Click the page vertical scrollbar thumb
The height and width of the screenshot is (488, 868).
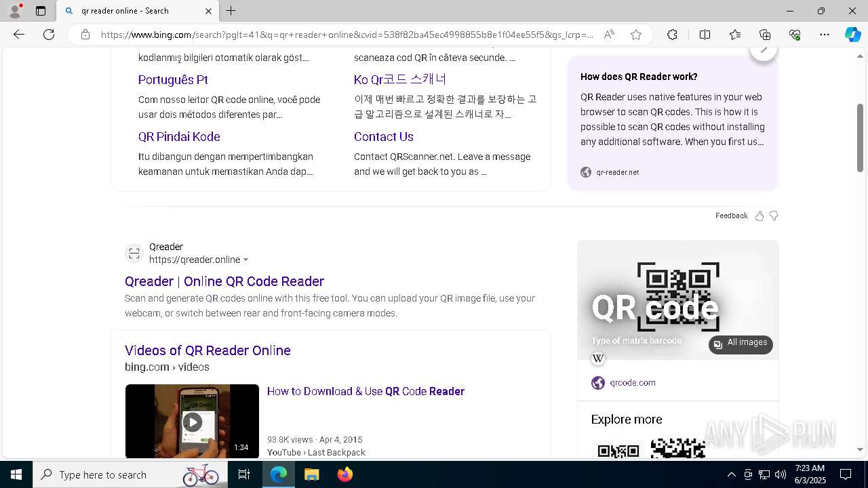[861, 138]
